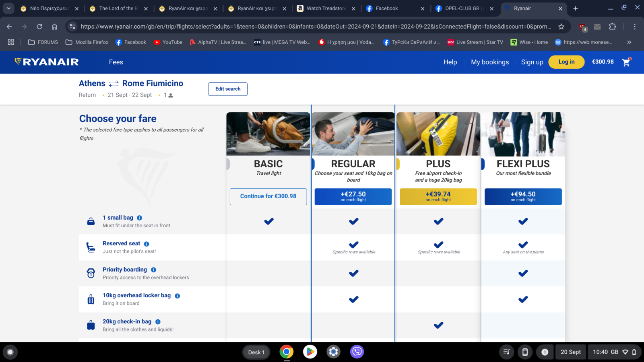Open Chrome from the shelf
644x362 pixels.
click(x=287, y=352)
